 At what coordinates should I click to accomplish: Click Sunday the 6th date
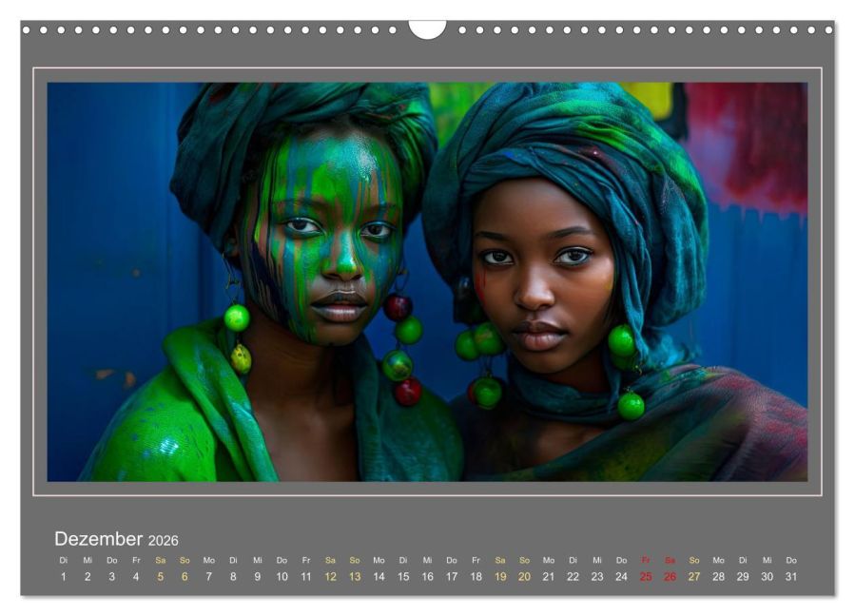185,576
